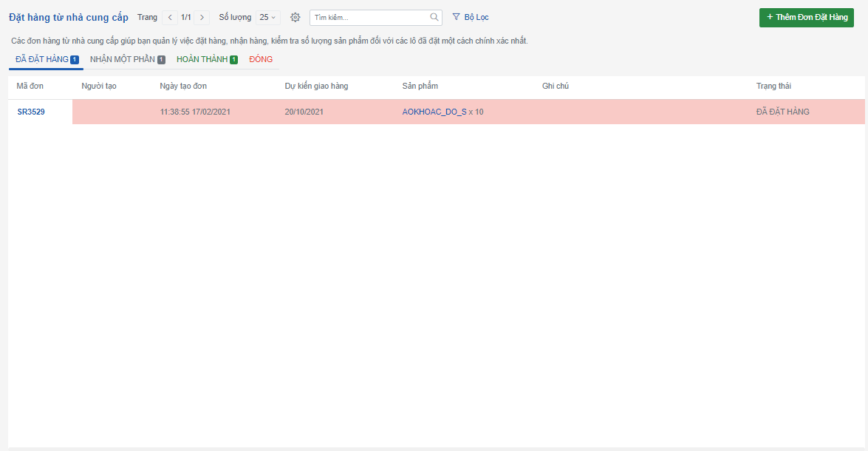Click the Mã đơn column header
The width and height of the screenshot is (868, 451).
point(30,87)
